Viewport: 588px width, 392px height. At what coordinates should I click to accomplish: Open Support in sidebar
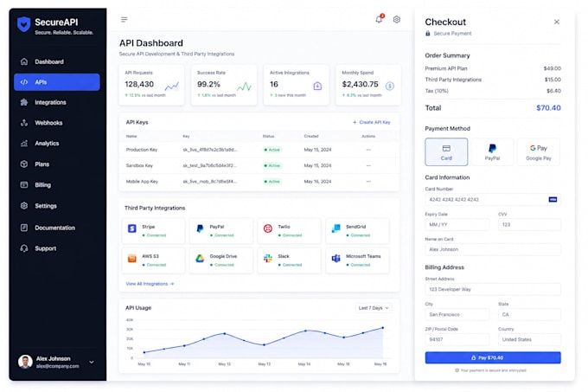56,248
